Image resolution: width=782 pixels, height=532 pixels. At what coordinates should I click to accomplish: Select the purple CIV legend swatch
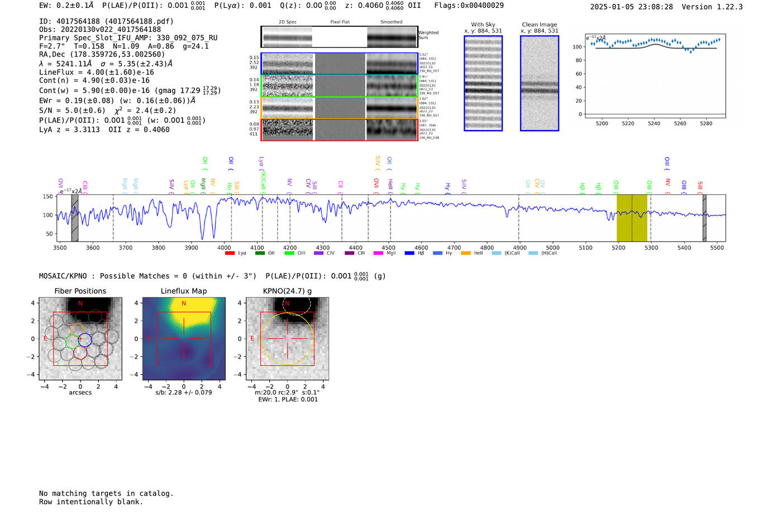pyautogui.click(x=319, y=253)
